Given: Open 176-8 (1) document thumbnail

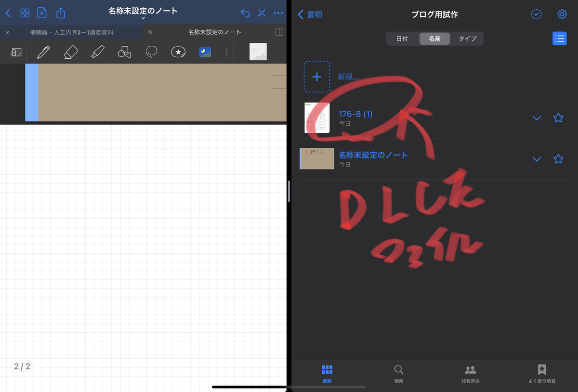Looking at the screenshot, I should click(316, 118).
